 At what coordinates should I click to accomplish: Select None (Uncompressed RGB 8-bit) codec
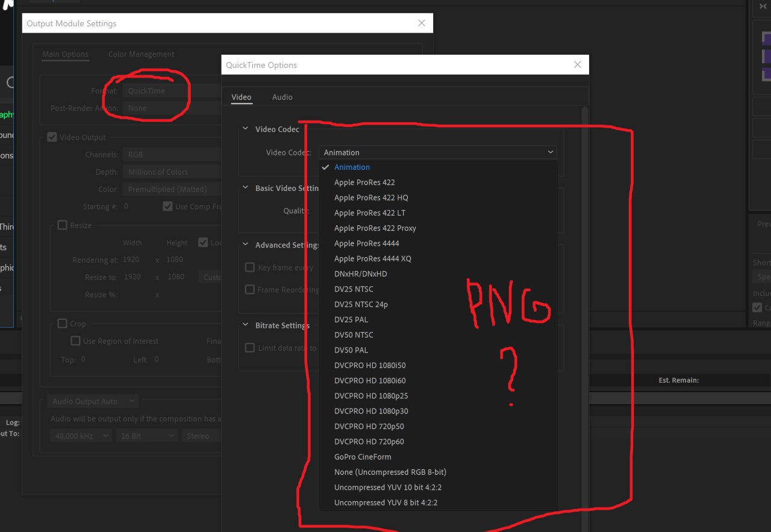[x=438, y=472]
